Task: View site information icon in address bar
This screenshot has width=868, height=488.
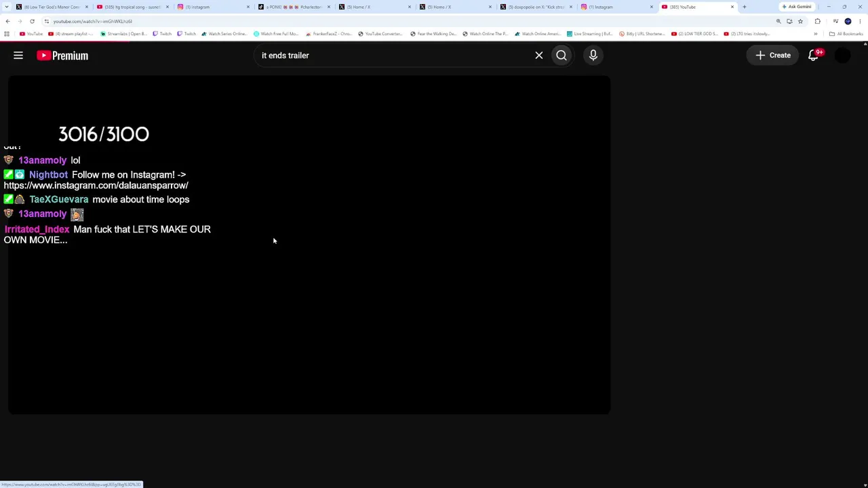Action: (47, 21)
